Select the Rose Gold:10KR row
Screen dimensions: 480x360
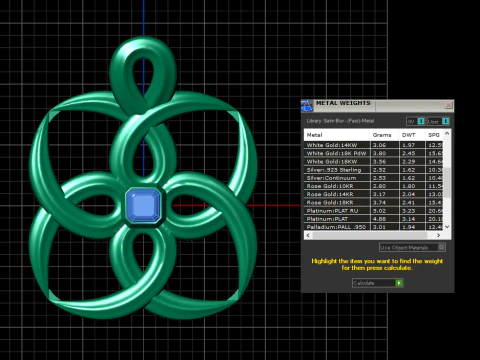[374, 186]
